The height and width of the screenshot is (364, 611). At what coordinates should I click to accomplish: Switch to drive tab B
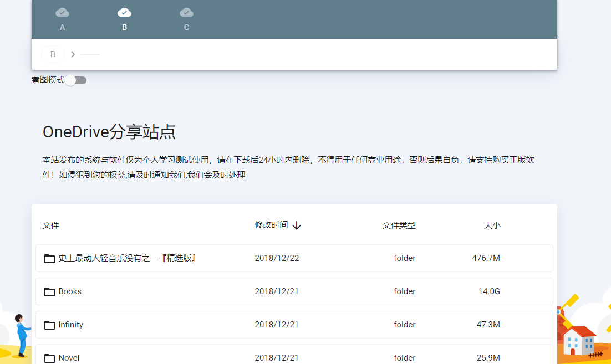click(x=124, y=19)
